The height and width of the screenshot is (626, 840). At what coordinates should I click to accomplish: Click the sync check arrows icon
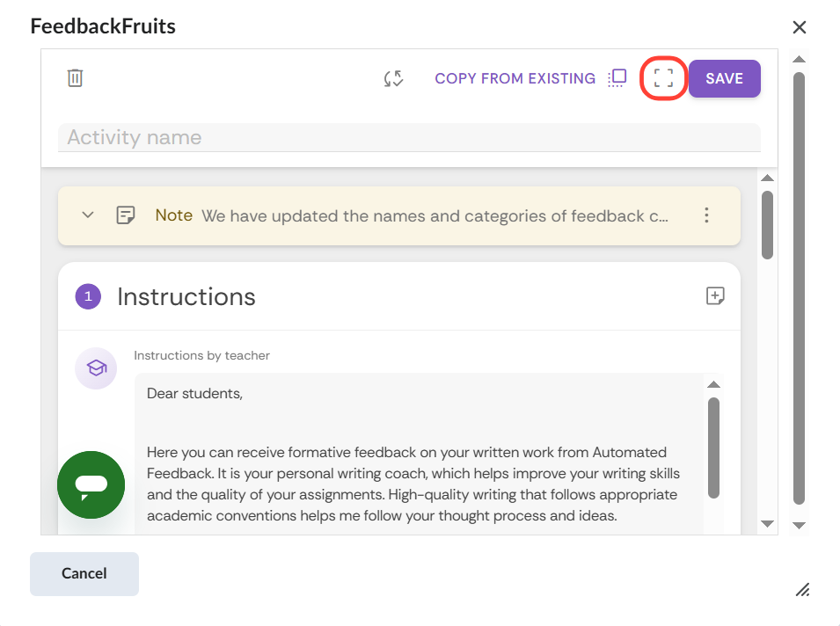tap(393, 78)
